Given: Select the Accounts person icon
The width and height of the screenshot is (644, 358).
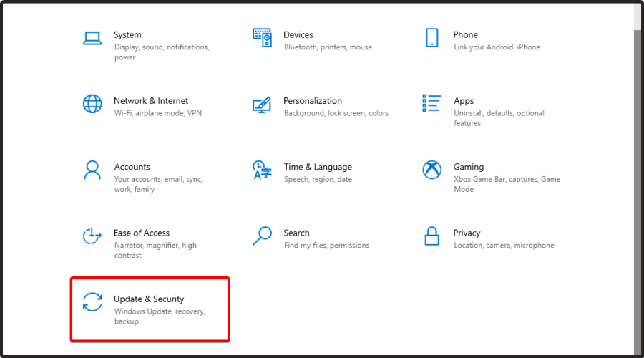Looking at the screenshot, I should 92,170.
